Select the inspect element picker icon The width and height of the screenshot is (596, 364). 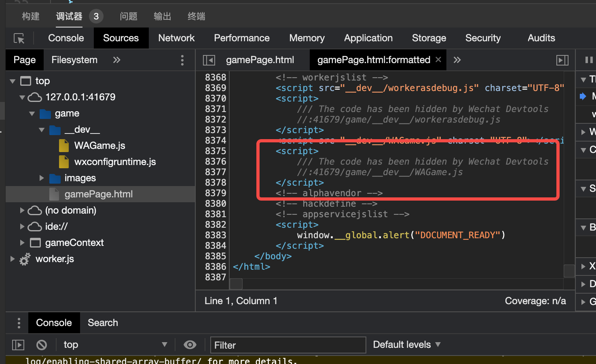pyautogui.click(x=19, y=38)
